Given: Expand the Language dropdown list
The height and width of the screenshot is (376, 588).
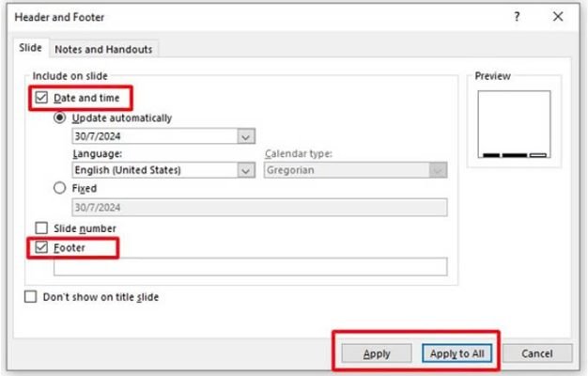Looking at the screenshot, I should pos(246,170).
